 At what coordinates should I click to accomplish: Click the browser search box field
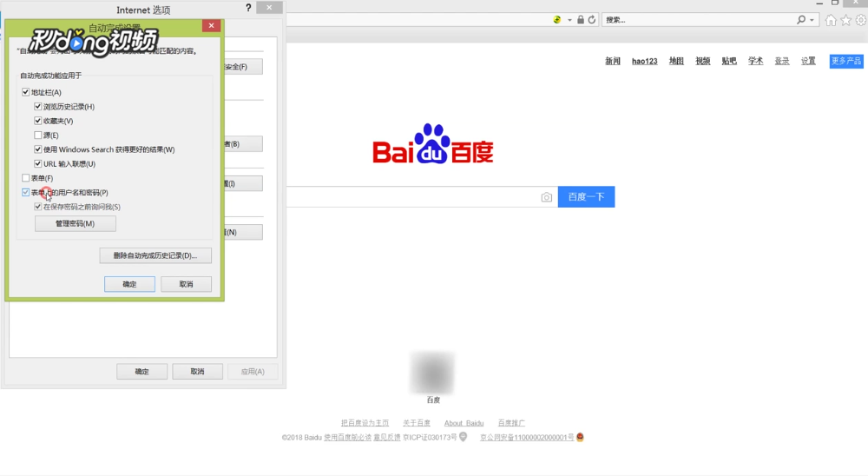[699, 20]
